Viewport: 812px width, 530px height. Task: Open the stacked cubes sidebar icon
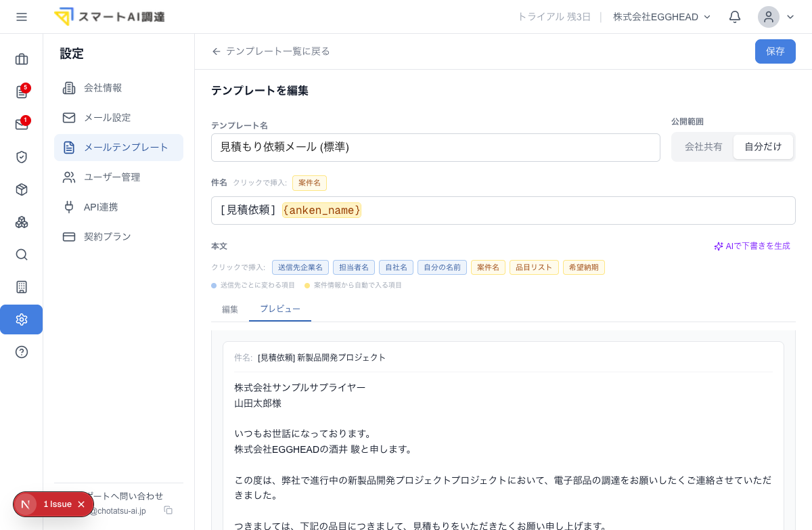pyautogui.click(x=22, y=222)
